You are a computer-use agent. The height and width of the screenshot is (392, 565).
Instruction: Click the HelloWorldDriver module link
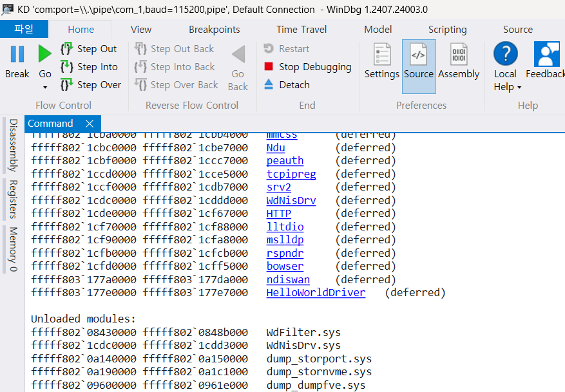tap(316, 292)
